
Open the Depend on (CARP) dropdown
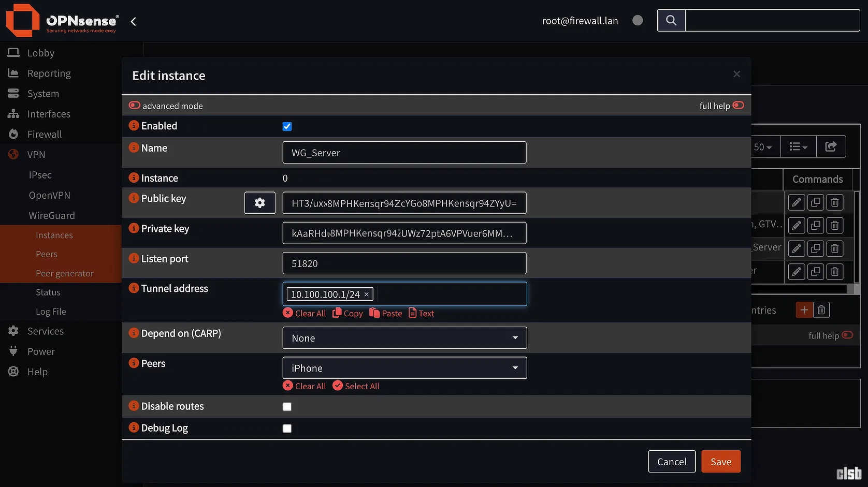pyautogui.click(x=404, y=338)
